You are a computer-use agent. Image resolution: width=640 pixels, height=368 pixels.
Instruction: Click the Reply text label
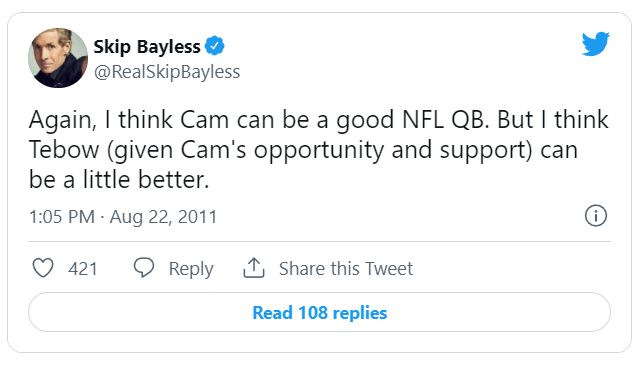tap(191, 269)
